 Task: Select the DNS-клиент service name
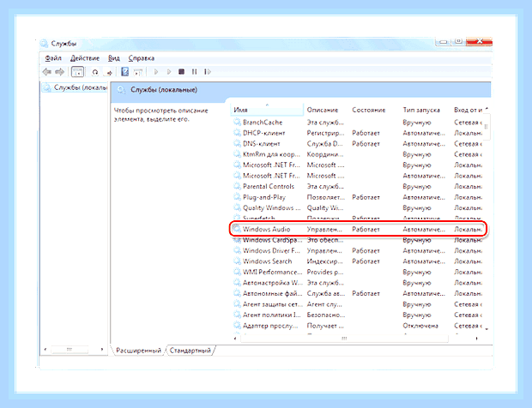coord(262,144)
